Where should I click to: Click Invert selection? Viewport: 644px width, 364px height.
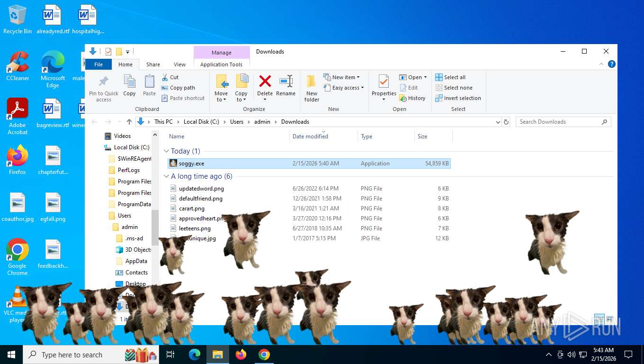point(458,98)
